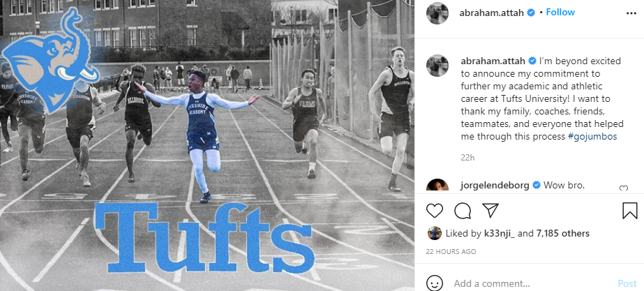Image resolution: width=644 pixels, height=291 pixels.
Task: Save post using bookmark icon
Action: click(x=629, y=211)
